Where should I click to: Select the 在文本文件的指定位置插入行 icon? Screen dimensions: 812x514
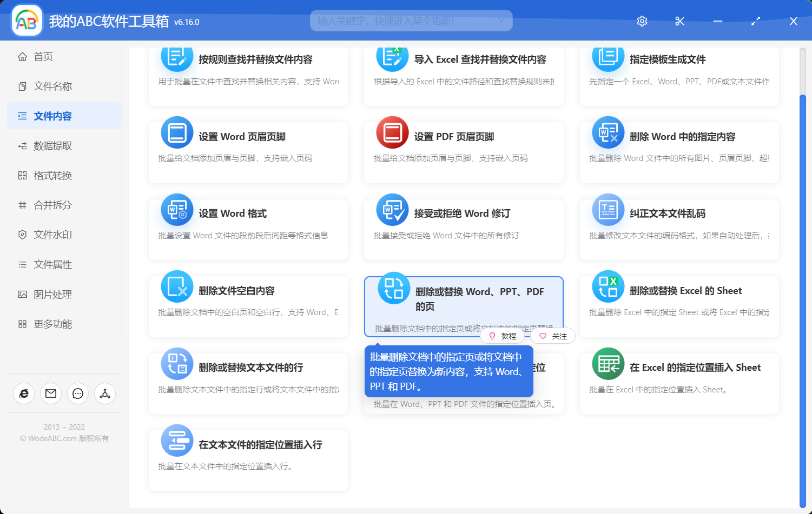pyautogui.click(x=176, y=440)
